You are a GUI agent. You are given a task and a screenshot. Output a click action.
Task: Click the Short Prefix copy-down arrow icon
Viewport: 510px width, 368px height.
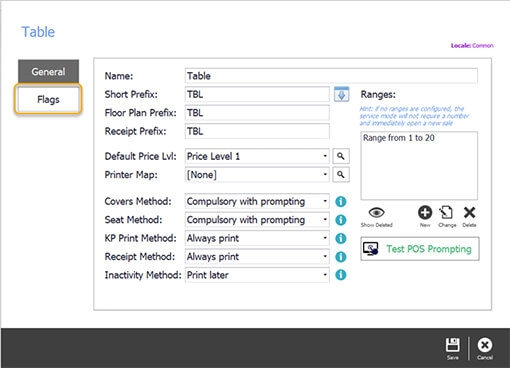341,94
